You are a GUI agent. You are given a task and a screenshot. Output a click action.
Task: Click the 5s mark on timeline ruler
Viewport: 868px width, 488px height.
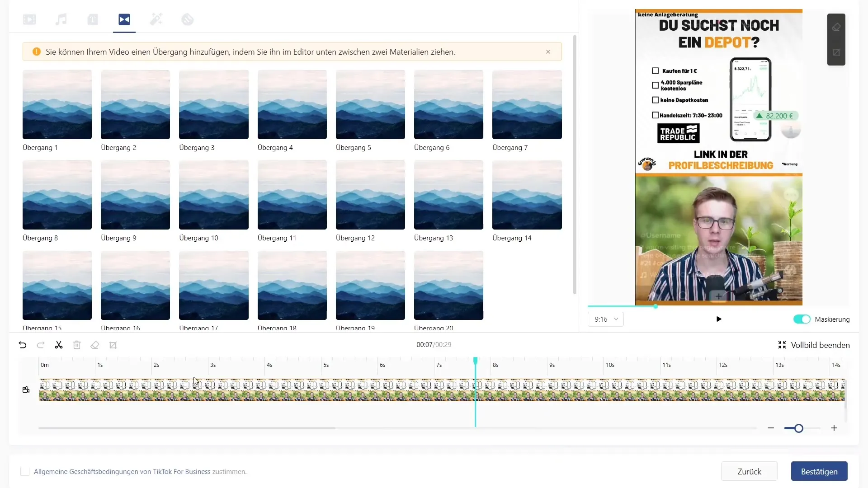(325, 365)
